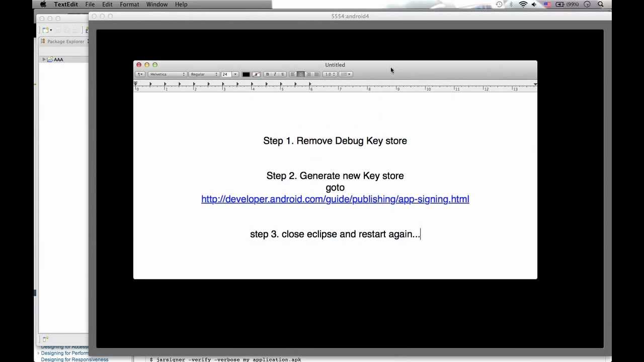Click the volume speaker icon
Viewport: 644px width, 362px height.
click(534, 5)
